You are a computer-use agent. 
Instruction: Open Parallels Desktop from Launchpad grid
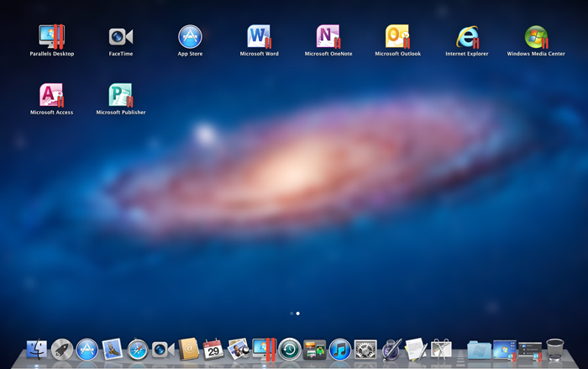[x=52, y=37]
